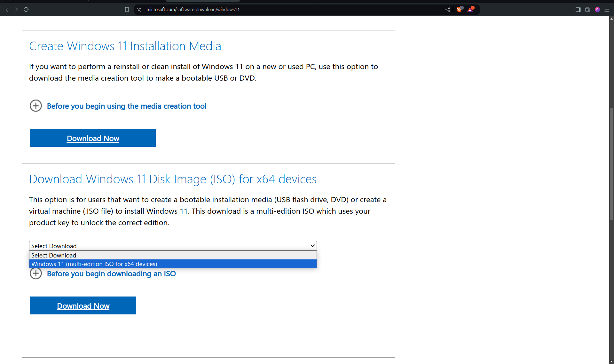Click the address bar URL
The height and width of the screenshot is (364, 614).
[x=193, y=10]
